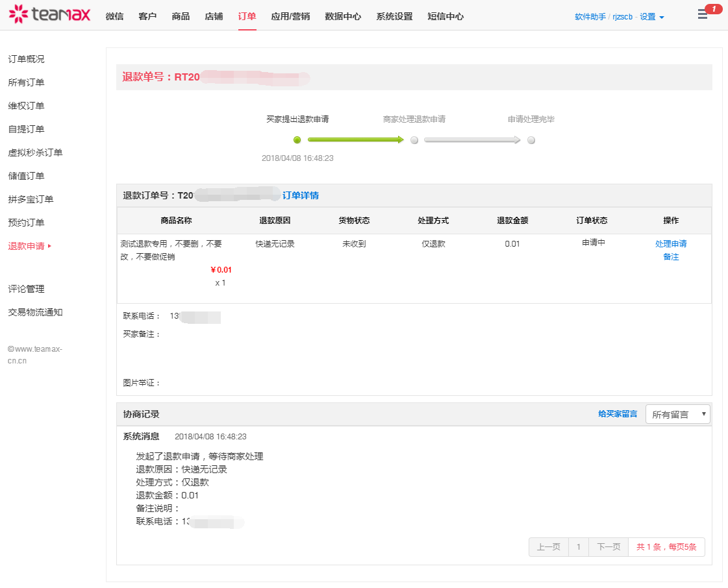Image resolution: width=728 pixels, height=588 pixels.
Task: Click the 下一页 pagination button
Action: click(x=609, y=547)
